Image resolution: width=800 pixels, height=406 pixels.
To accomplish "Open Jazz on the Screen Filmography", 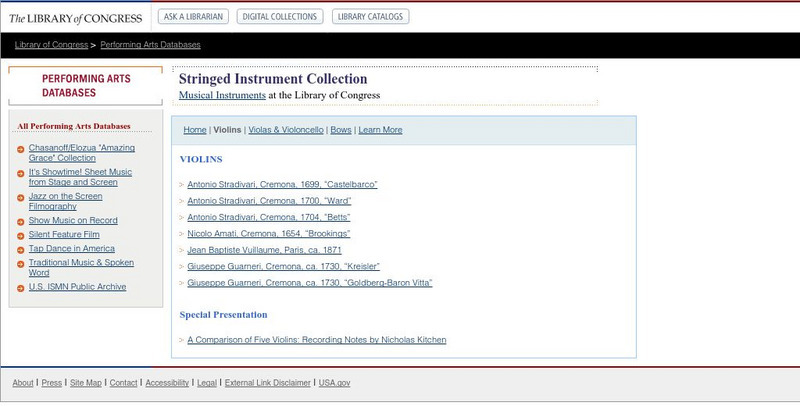I will [x=65, y=201].
